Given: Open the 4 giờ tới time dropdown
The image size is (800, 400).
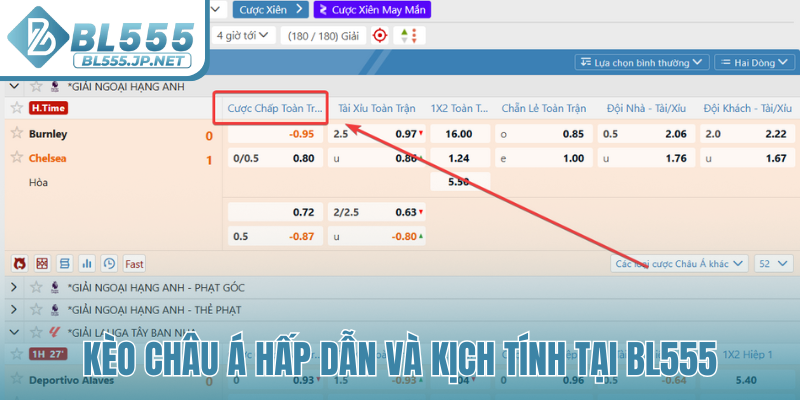Looking at the screenshot, I should click(x=243, y=35).
